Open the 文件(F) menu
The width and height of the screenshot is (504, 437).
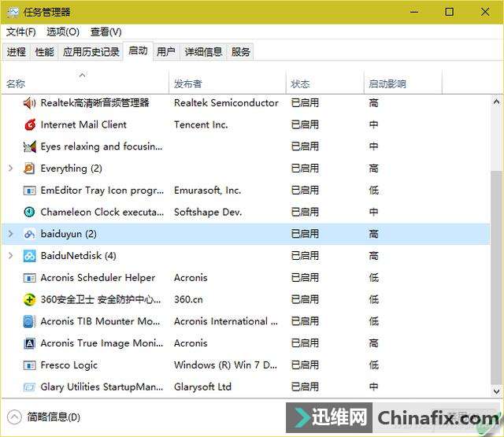pyautogui.click(x=21, y=31)
